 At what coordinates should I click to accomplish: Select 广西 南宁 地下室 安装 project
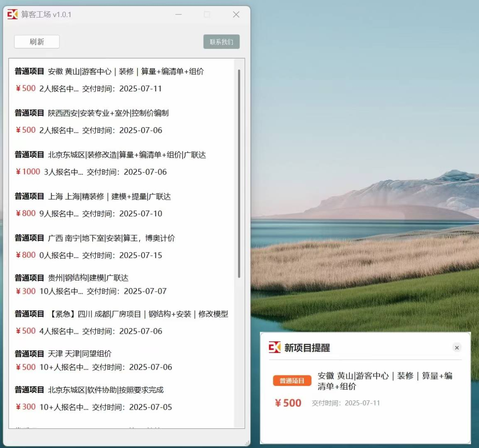pos(111,238)
